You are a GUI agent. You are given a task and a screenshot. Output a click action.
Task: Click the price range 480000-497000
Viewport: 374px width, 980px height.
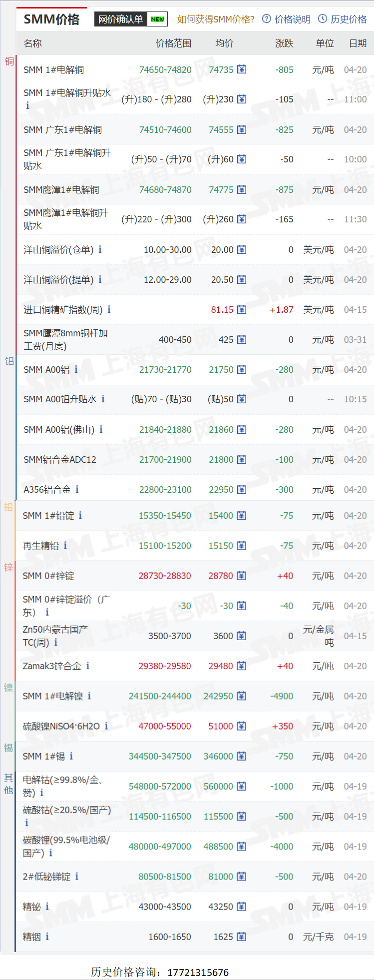coord(160,847)
